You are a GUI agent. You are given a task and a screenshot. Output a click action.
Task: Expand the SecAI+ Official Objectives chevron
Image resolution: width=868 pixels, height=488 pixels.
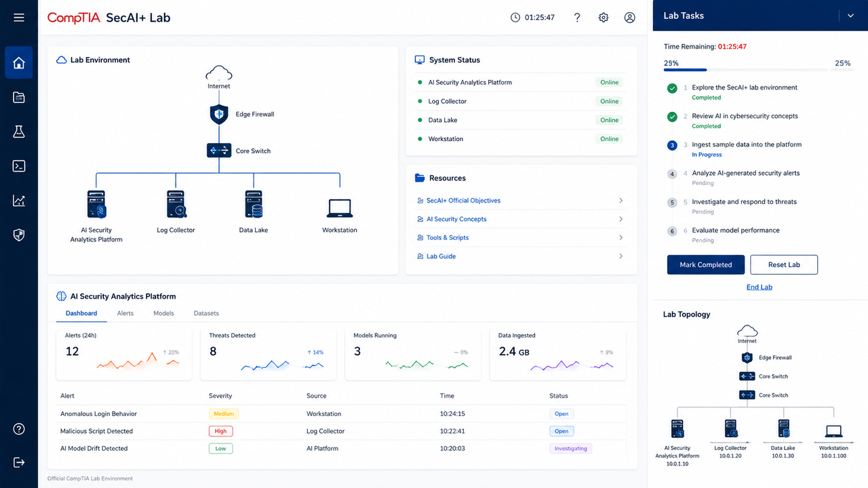click(621, 201)
